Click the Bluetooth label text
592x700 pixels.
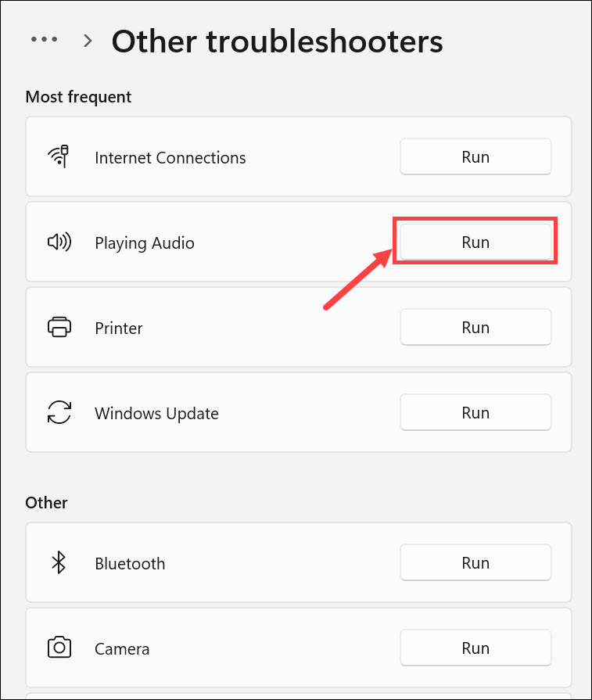[130, 563]
